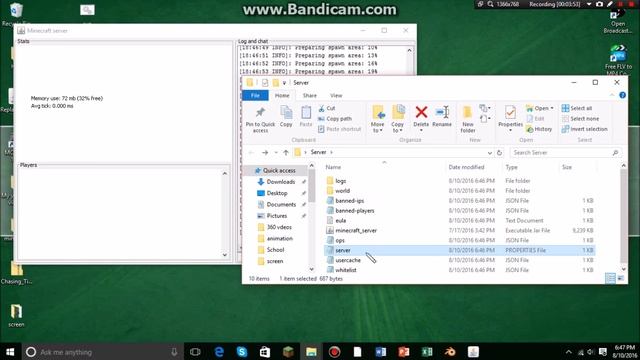The height and width of the screenshot is (360, 640).
Task: Open Documents in the navigation pane
Action: click(281, 204)
